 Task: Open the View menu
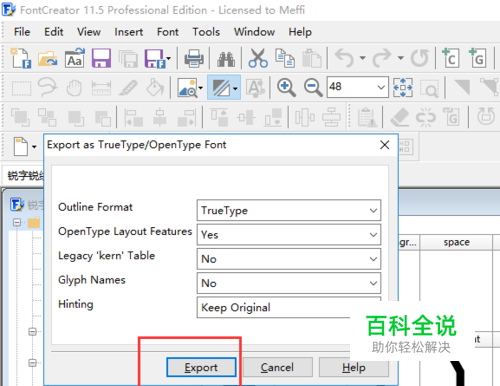click(89, 32)
